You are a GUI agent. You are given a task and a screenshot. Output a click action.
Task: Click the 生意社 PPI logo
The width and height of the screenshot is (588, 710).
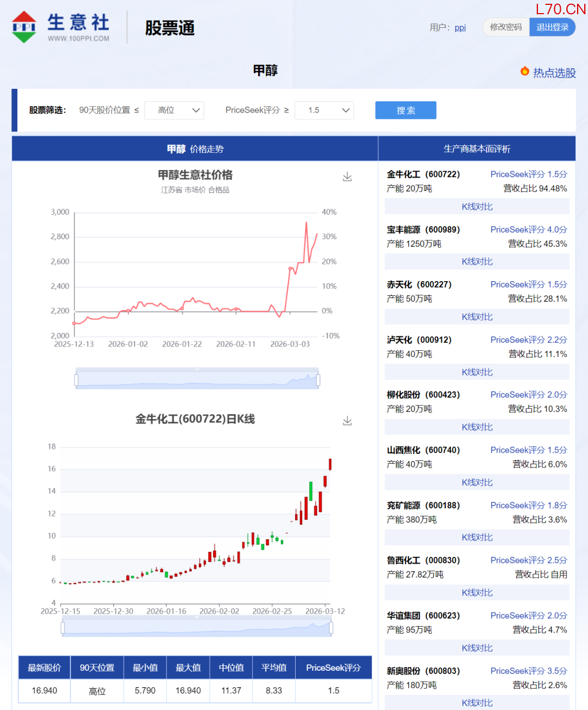click(60, 27)
